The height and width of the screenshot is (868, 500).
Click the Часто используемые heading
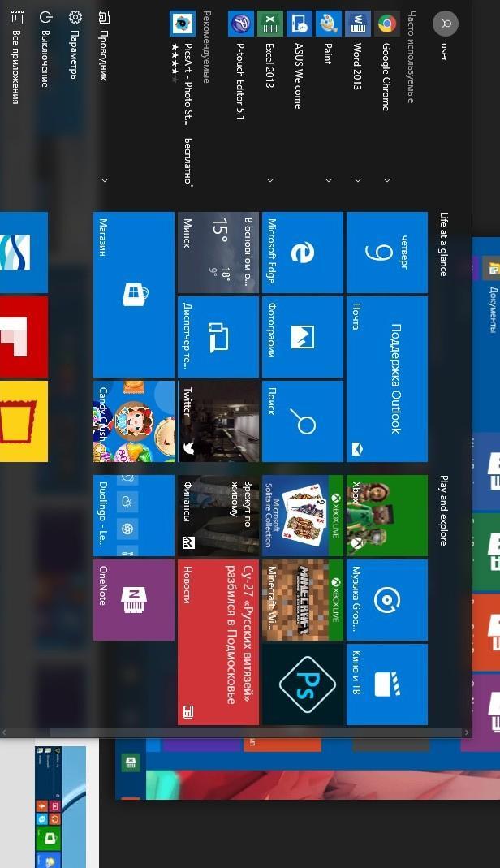(411, 57)
